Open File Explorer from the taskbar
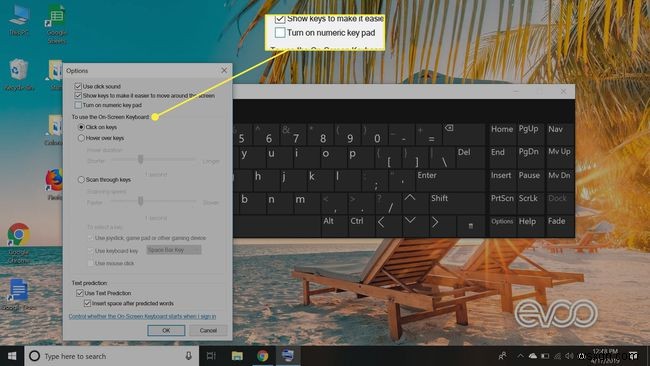This screenshot has height=366, width=650. [x=237, y=356]
